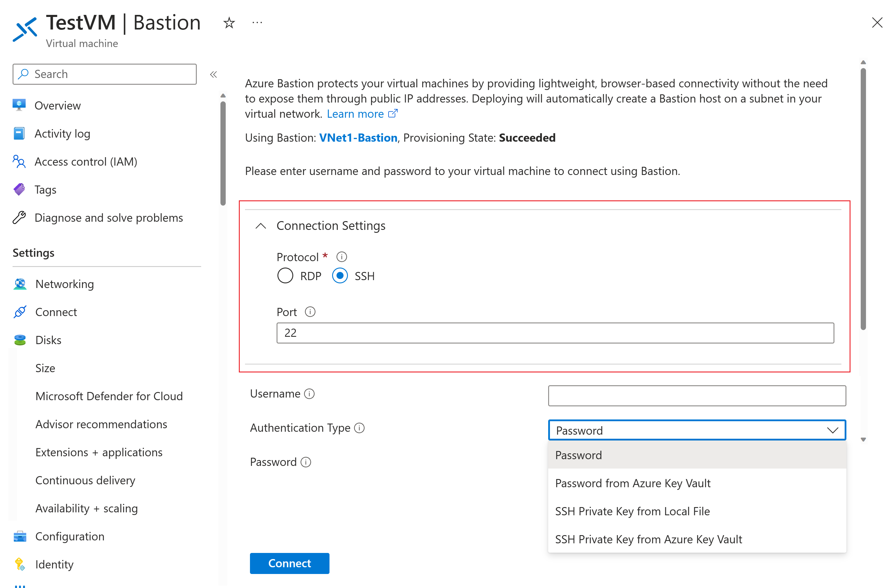Click the Protocol info icon
Image resolution: width=892 pixels, height=588 pixels.
[x=341, y=257]
